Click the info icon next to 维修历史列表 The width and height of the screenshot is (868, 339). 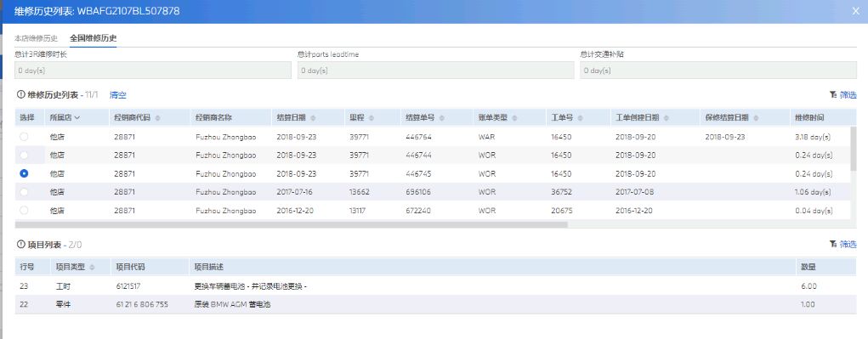[x=21, y=95]
